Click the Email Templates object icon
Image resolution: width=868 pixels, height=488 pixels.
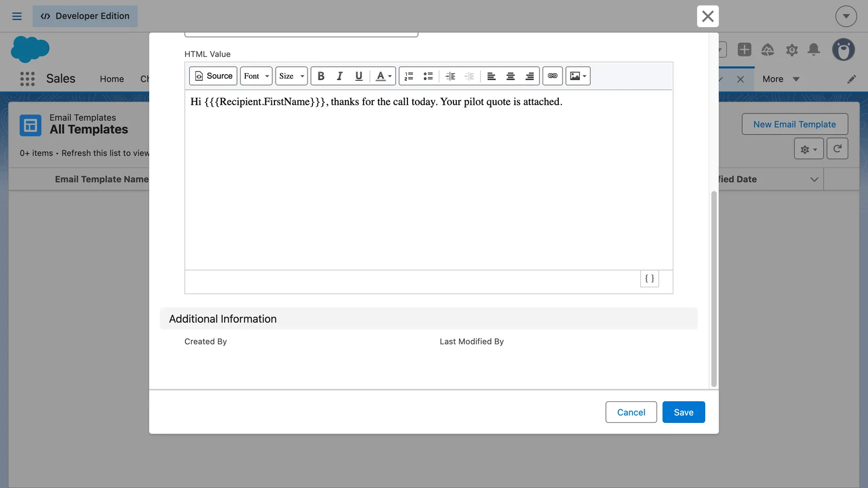30,125
